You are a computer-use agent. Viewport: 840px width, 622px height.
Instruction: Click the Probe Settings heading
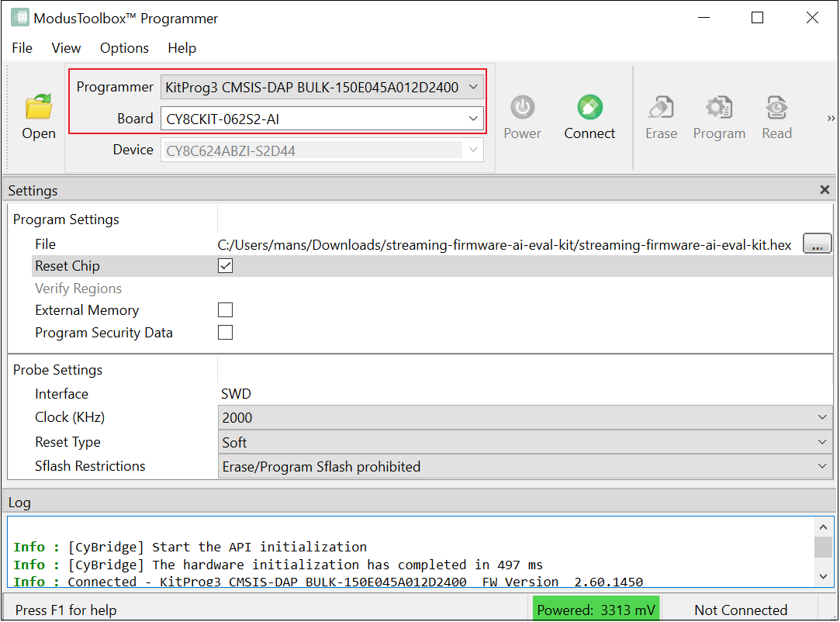click(58, 370)
